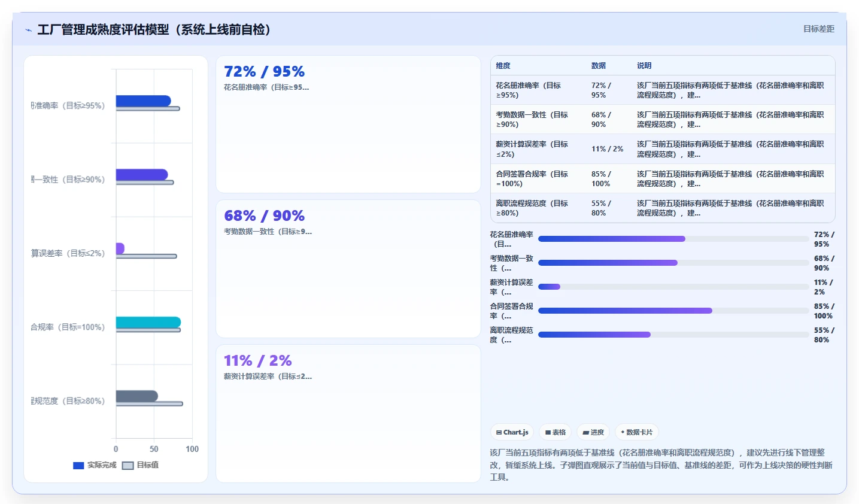Select the 进度 tag chip
This screenshot has height=504, width=859.
593,432
